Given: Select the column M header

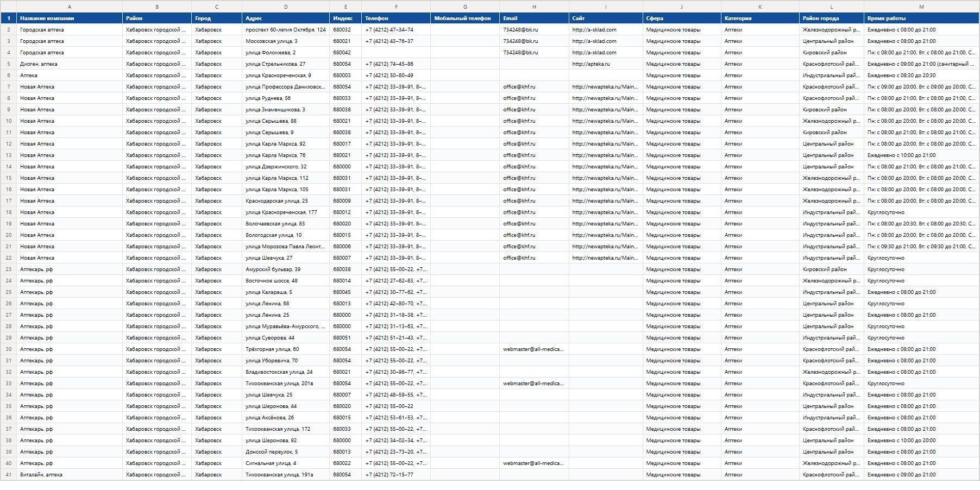Looking at the screenshot, I should [x=921, y=7].
